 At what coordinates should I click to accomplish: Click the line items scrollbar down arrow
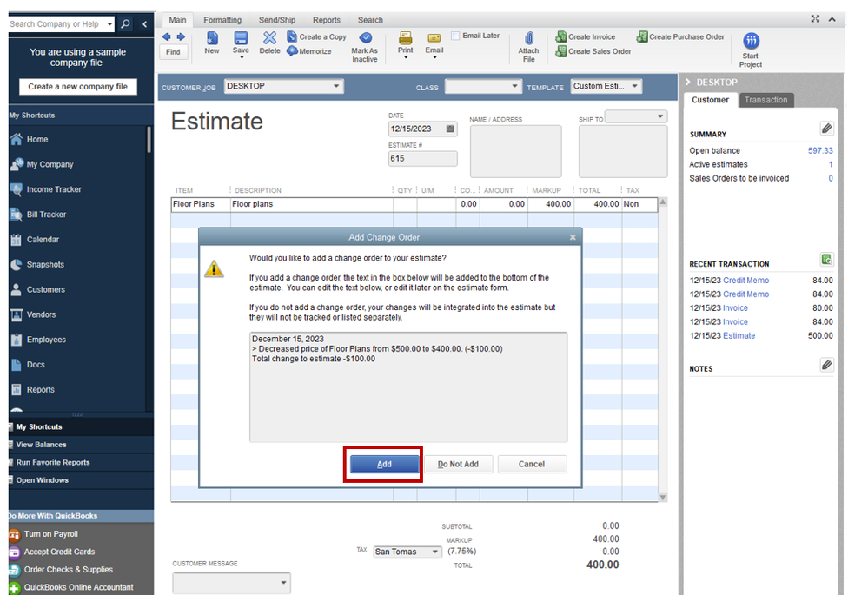pos(663,498)
